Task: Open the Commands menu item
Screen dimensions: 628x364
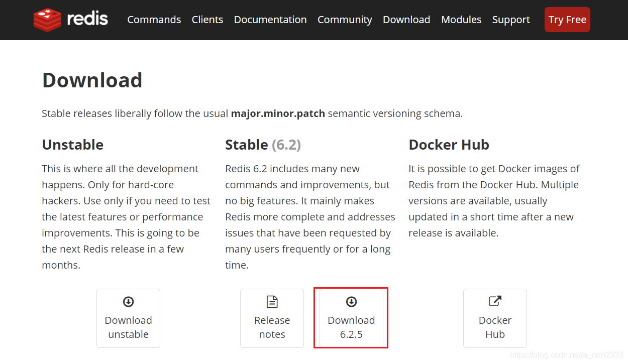Action: point(154,20)
